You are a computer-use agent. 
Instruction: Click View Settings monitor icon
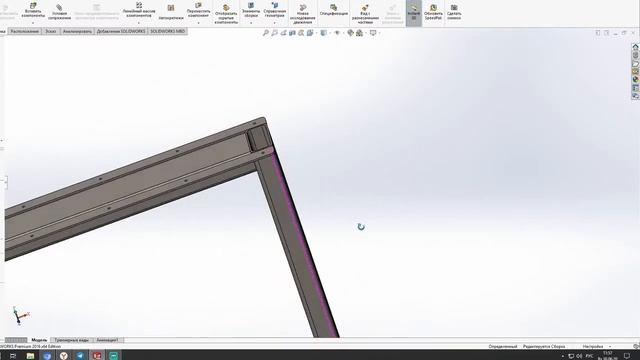tap(373, 33)
